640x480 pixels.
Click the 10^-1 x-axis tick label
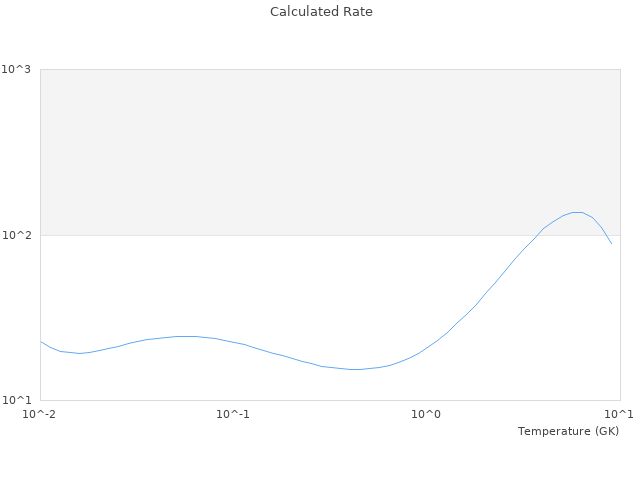pyautogui.click(x=233, y=414)
